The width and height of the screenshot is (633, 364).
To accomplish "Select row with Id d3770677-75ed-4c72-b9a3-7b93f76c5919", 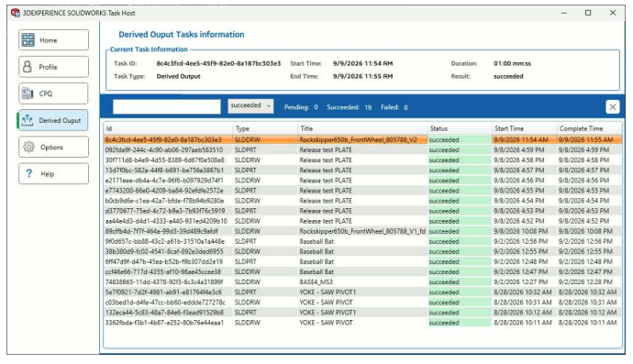I will [362, 211].
